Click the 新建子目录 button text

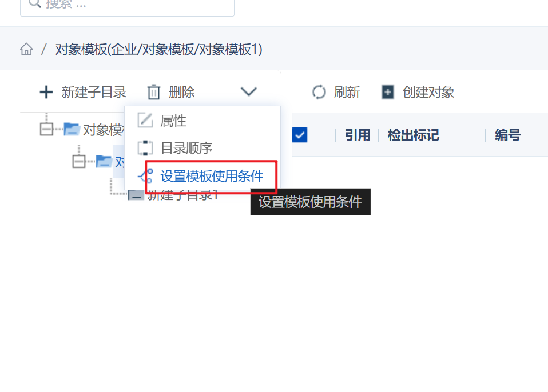coord(94,93)
